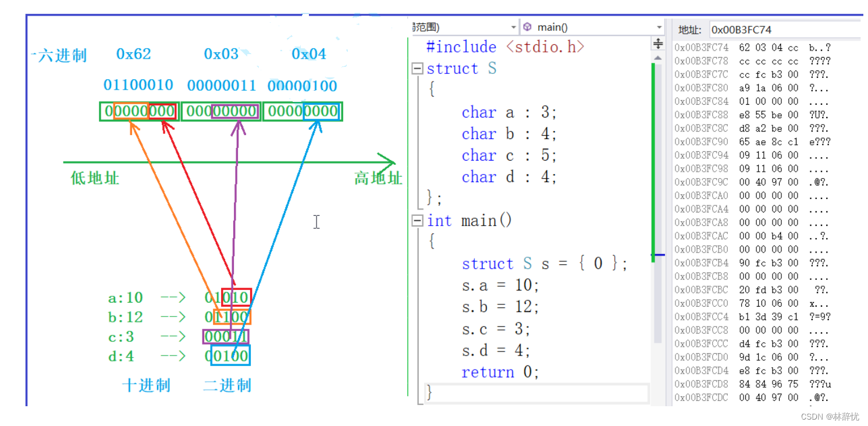Screen dimensions: 868x426
Task: Click the line s.b = 12;
Action: click(x=500, y=307)
